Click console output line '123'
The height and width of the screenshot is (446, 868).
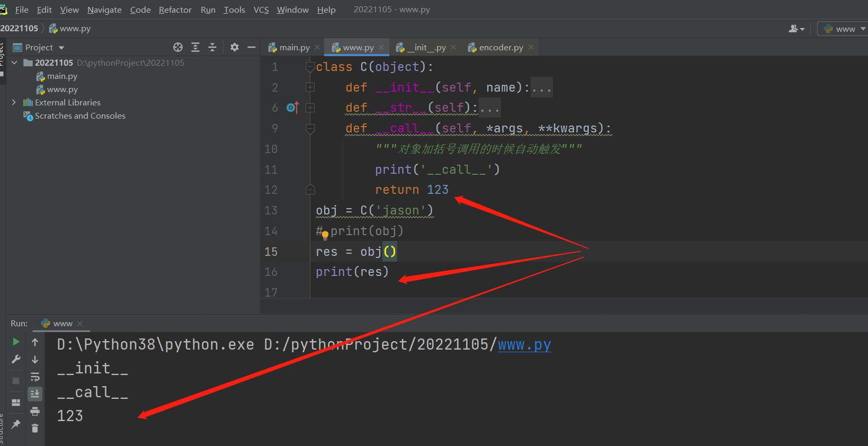tap(70, 416)
